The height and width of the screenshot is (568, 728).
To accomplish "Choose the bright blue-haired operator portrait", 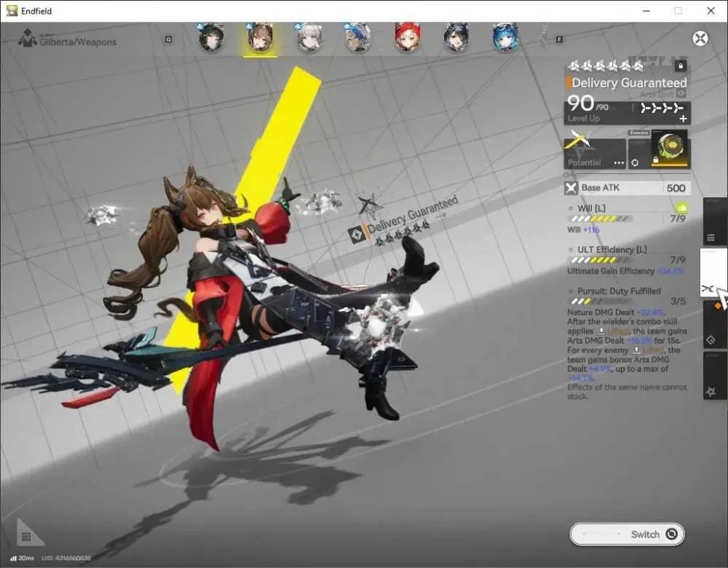I will 505,37.
